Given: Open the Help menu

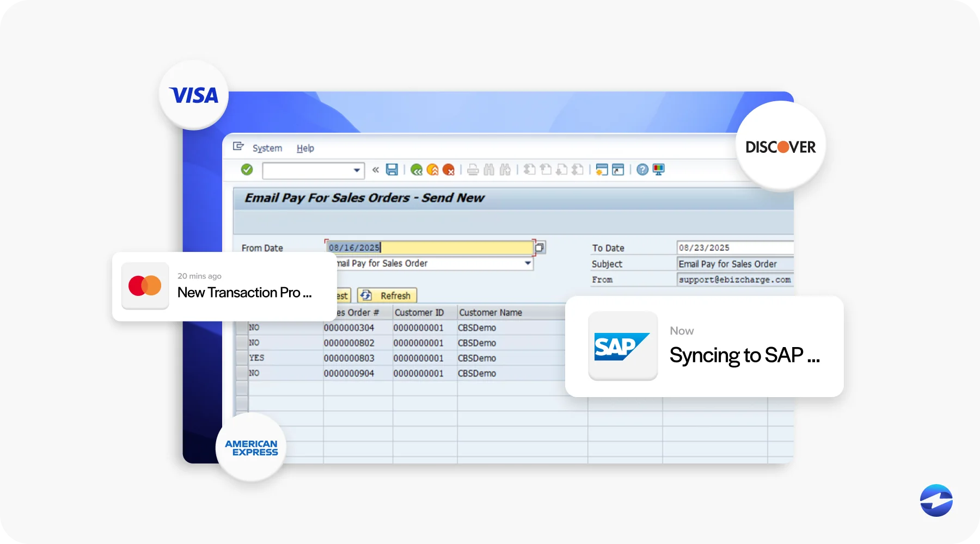Looking at the screenshot, I should (305, 148).
